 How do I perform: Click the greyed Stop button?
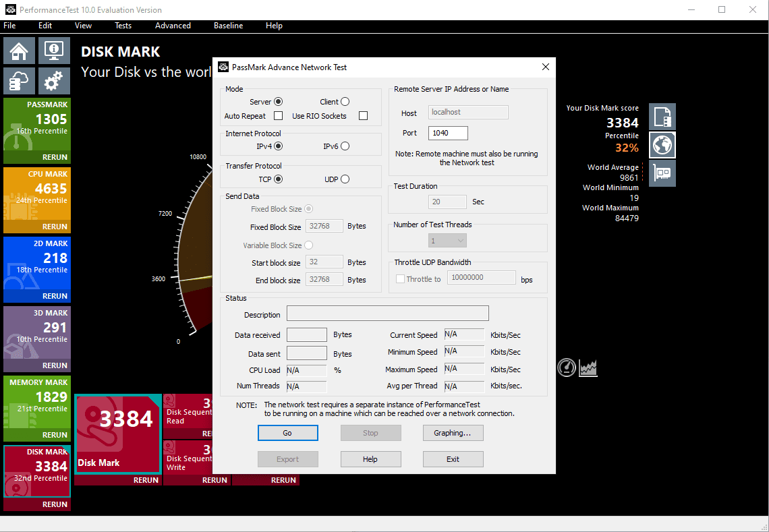[x=370, y=433]
